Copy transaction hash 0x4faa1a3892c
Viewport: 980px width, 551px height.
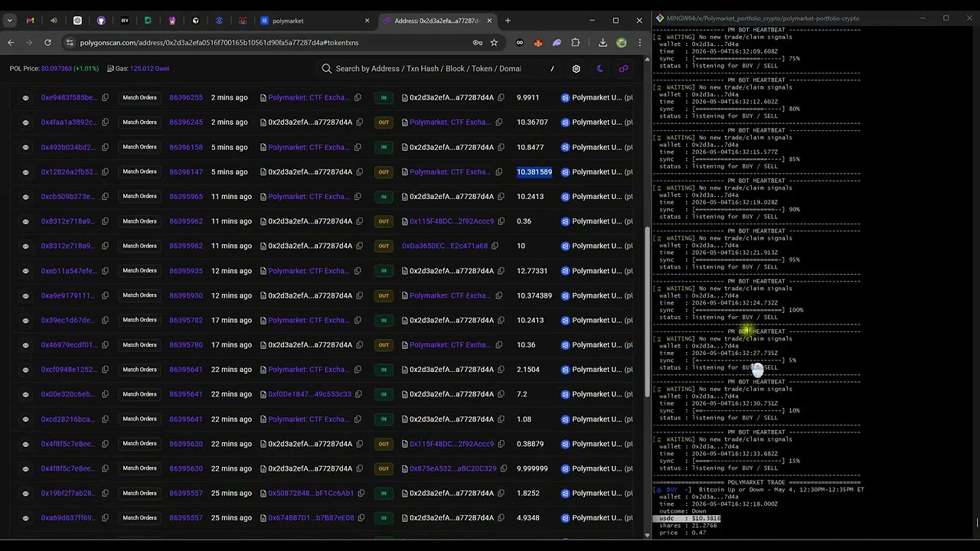click(x=106, y=122)
